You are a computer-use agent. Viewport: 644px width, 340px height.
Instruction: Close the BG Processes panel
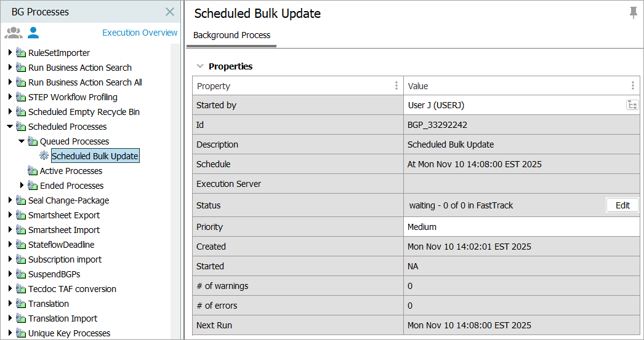coord(170,12)
